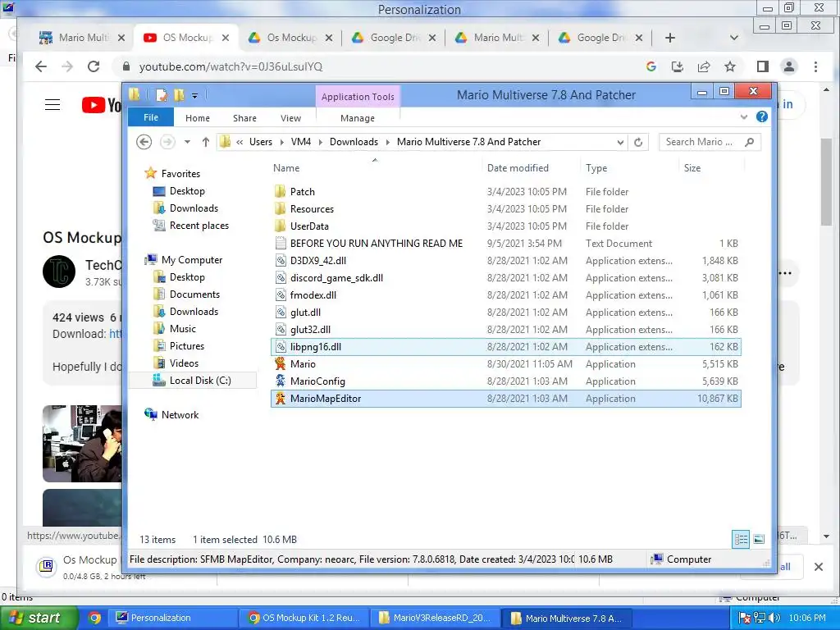The image size is (840, 630).
Task: Open the Share ribbon tab
Action: [244, 118]
